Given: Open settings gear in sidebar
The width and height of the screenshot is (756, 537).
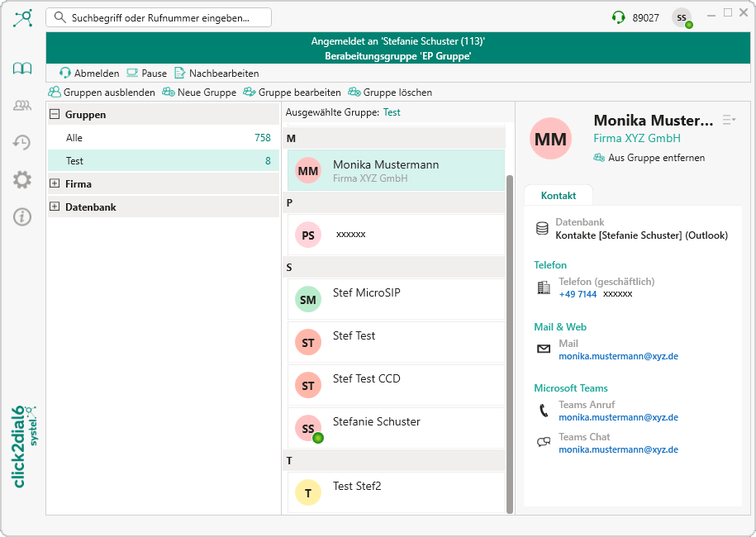Looking at the screenshot, I should (x=22, y=179).
